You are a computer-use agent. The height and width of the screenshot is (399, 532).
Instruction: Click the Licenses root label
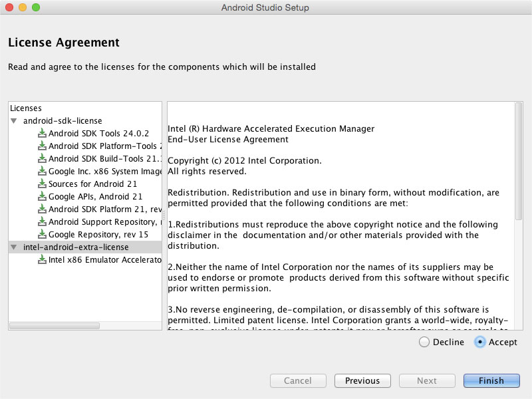26,108
